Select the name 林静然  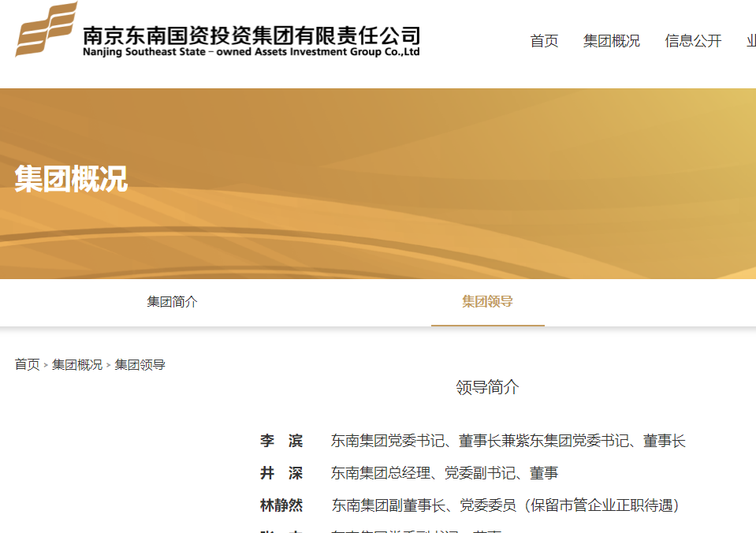coord(281,505)
